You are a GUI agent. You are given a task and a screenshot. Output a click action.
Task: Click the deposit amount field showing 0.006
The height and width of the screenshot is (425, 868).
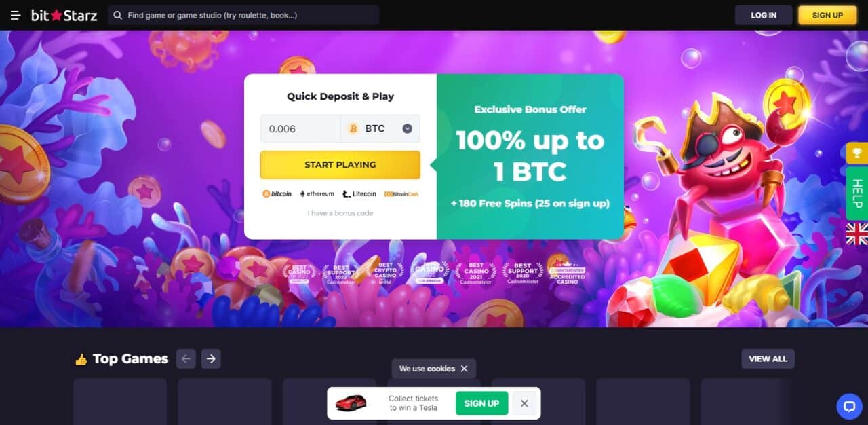(300, 128)
